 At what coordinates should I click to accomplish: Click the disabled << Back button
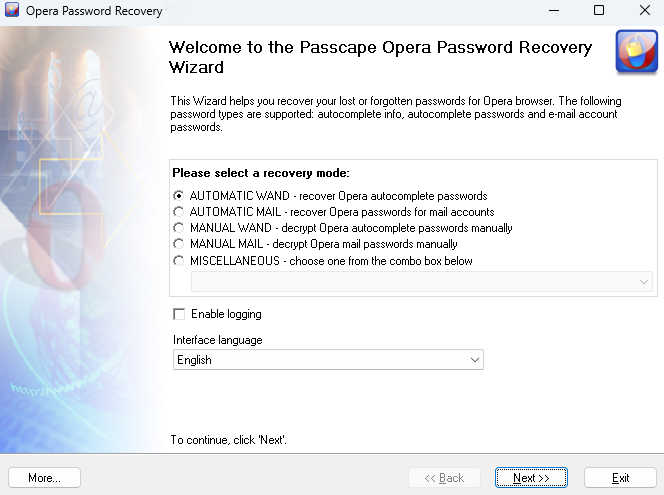pos(444,478)
